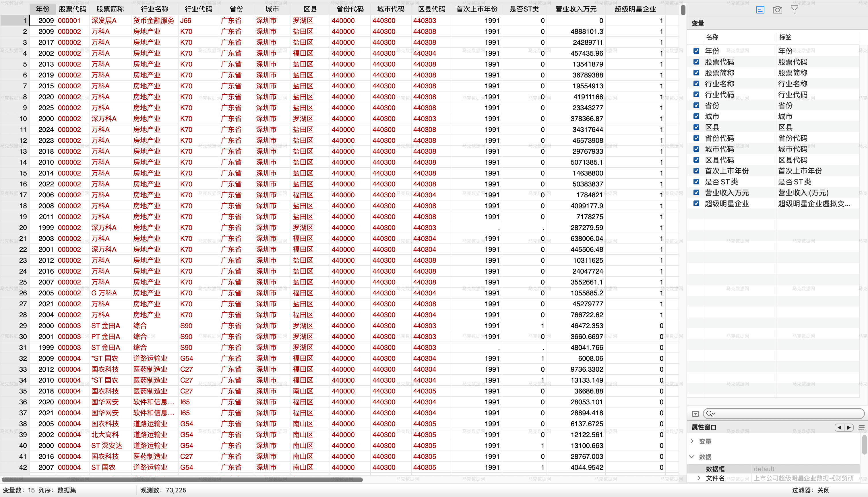Expand the 变量 section in properties window
The image size is (868, 497).
click(x=692, y=441)
